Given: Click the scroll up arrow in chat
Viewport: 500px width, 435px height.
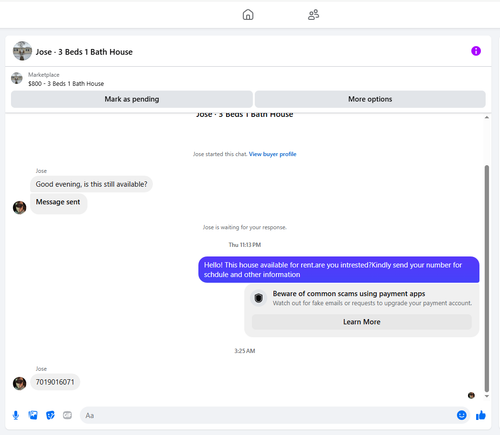Looking at the screenshot, I should point(487,118).
